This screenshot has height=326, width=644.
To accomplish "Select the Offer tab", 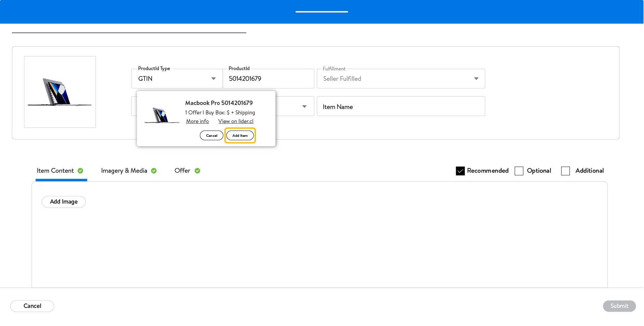I will coord(182,171).
